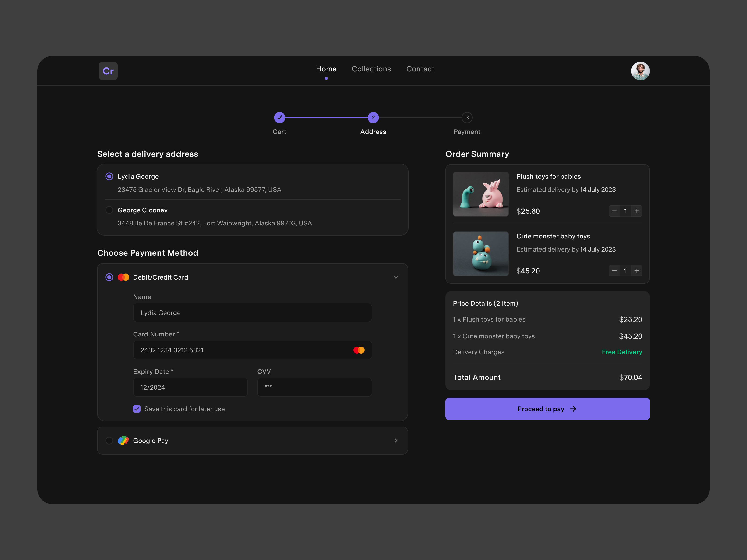Select George Clooney's delivery address
Image resolution: width=747 pixels, height=560 pixels.
point(109,210)
